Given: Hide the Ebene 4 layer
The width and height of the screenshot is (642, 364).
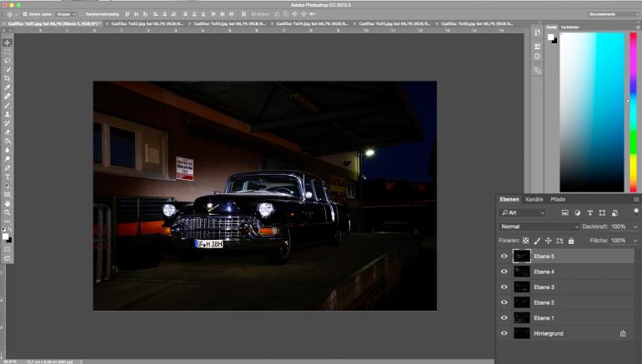Looking at the screenshot, I should 504,272.
